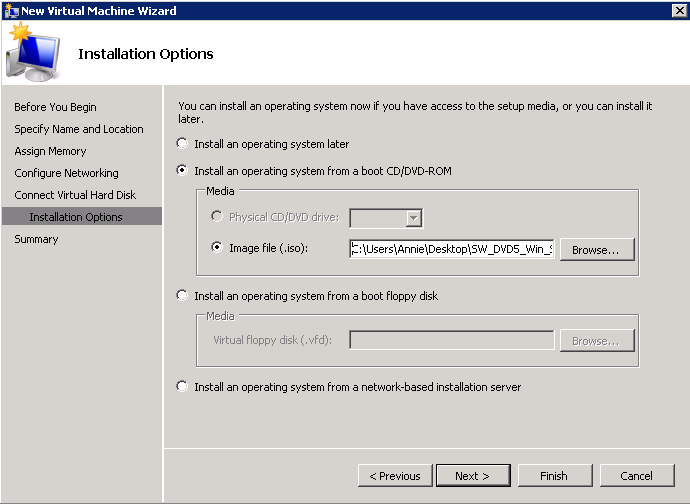
Task: Switch to the Configure Networking step
Action: (x=66, y=173)
